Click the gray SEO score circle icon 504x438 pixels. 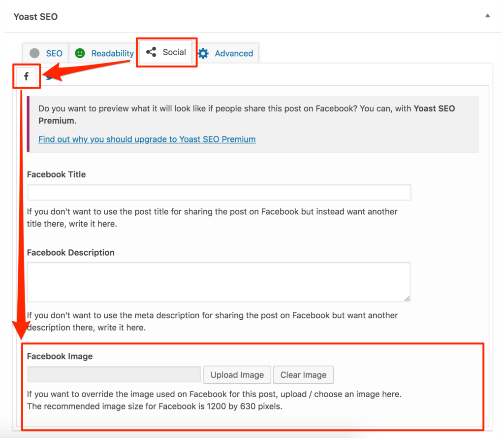(x=34, y=53)
